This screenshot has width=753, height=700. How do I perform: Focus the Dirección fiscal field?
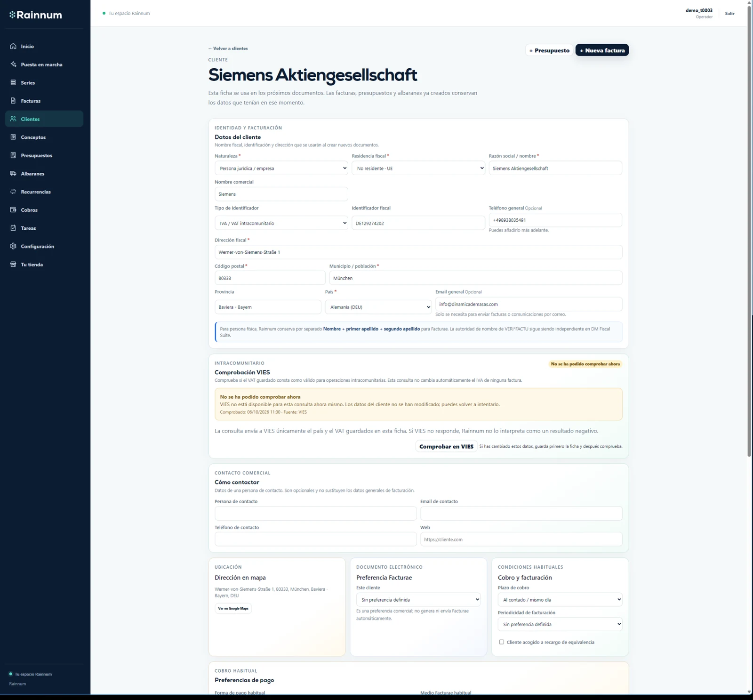point(418,252)
